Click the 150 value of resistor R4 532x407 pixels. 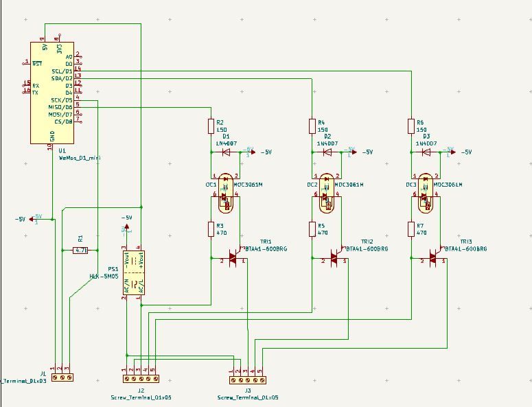323,130
